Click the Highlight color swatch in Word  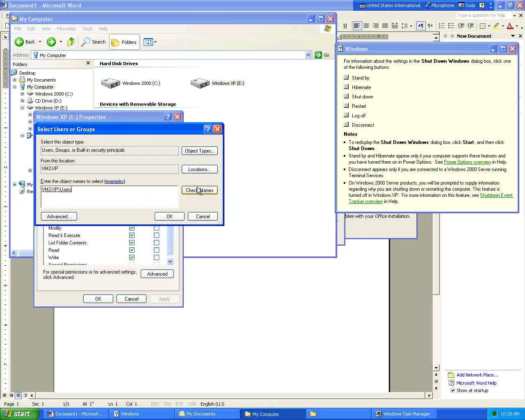(496, 26)
